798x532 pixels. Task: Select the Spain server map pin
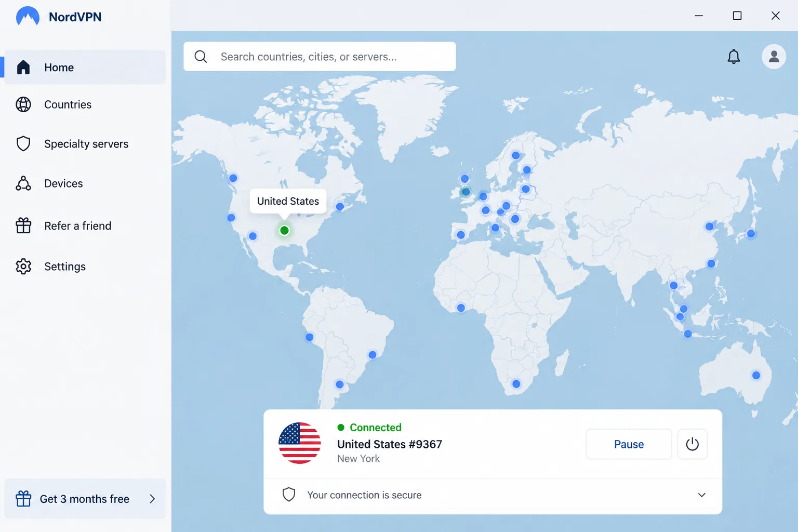coord(461,235)
